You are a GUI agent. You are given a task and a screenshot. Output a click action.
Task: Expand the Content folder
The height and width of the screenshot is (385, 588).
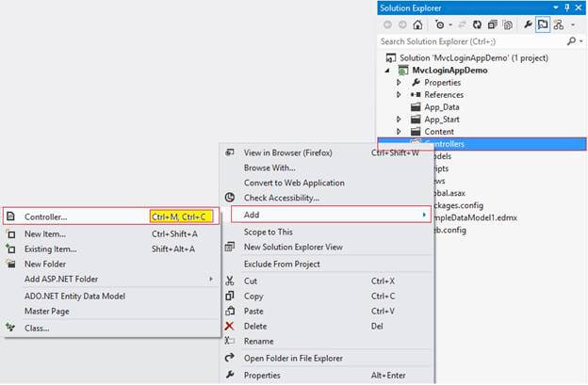pyautogui.click(x=399, y=132)
